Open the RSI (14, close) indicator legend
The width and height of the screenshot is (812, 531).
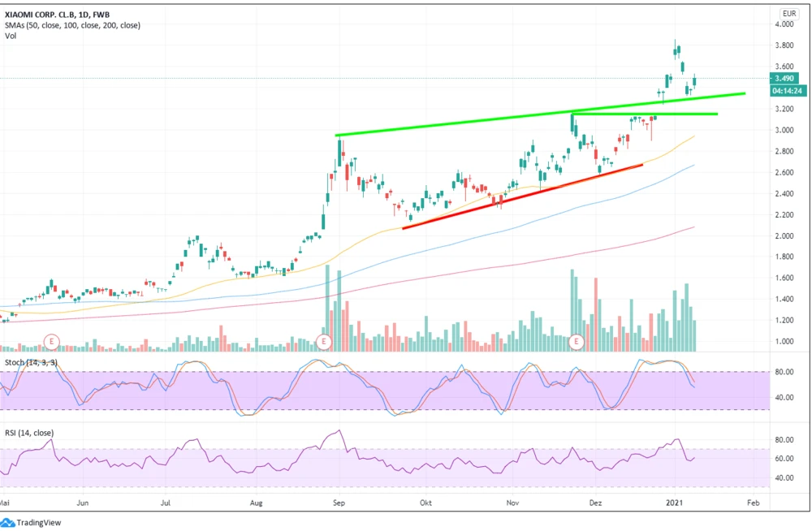30,431
